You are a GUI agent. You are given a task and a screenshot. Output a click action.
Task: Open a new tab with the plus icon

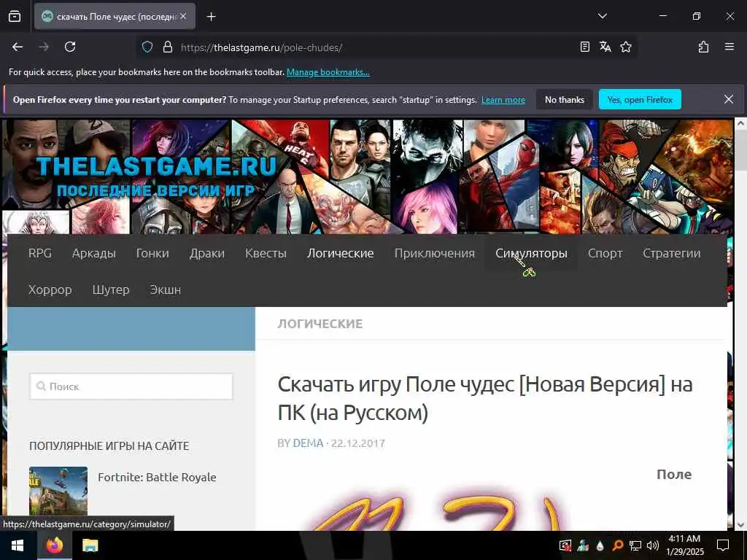click(x=211, y=17)
